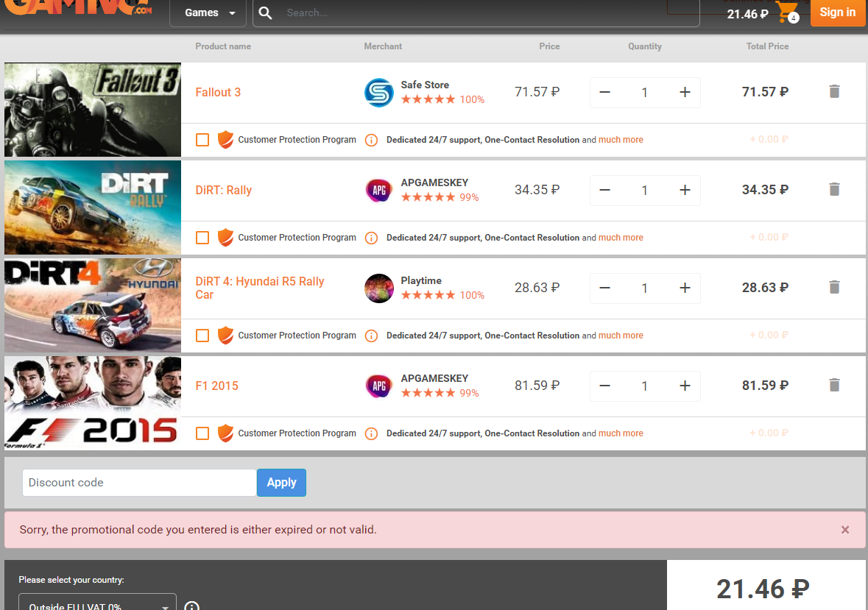868x610 pixels.
Task: Remove DiRT: Rally using its trash icon
Action: point(834,189)
